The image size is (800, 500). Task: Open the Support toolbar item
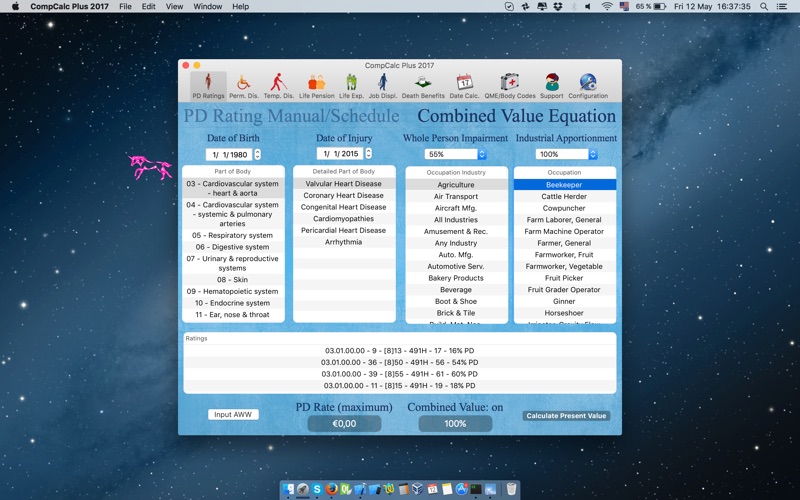[552, 86]
